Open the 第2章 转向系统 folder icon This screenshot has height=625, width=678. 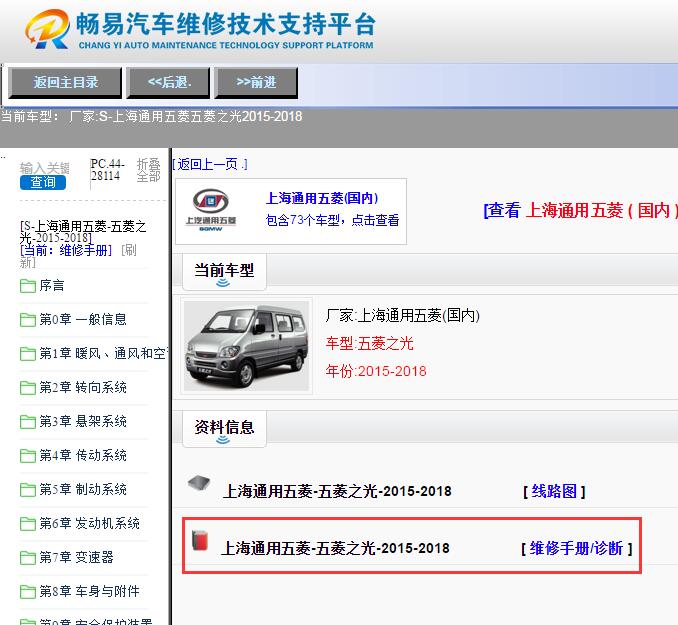coord(28,388)
